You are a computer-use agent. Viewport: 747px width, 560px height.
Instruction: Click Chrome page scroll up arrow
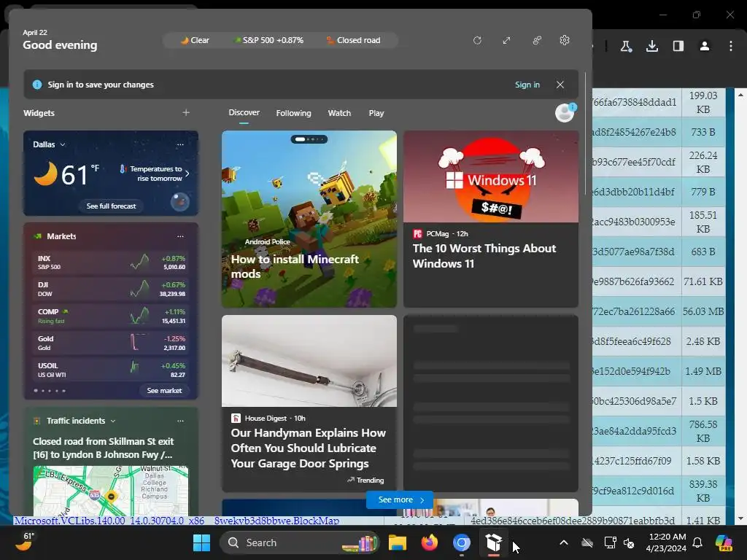coord(740,95)
